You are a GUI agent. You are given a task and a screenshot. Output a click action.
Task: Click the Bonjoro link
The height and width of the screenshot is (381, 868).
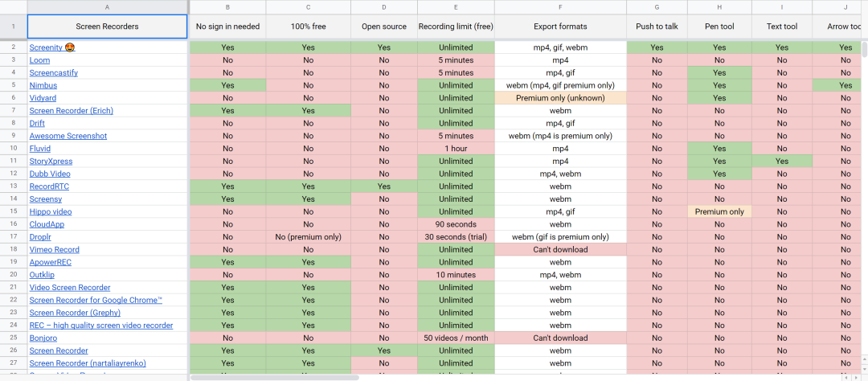[x=43, y=338]
